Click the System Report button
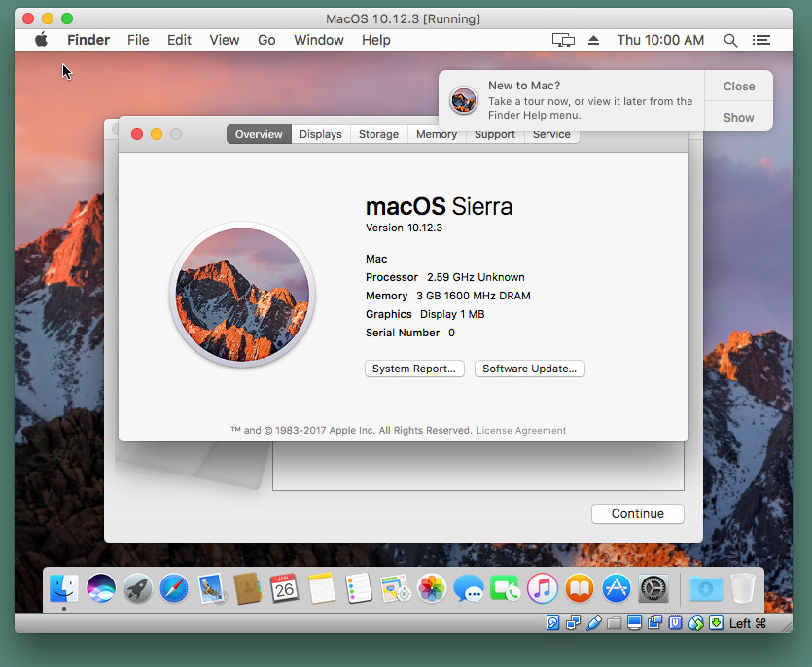Image resolution: width=812 pixels, height=667 pixels. tap(414, 369)
